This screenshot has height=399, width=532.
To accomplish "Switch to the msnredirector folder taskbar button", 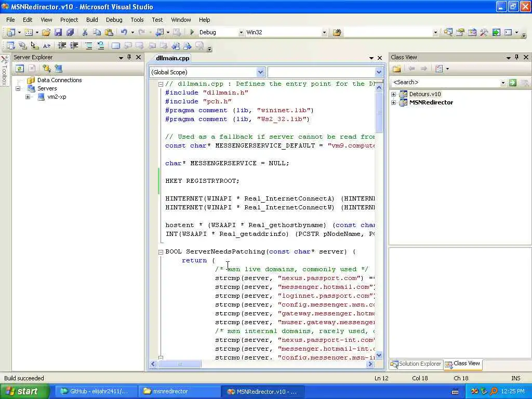I will click(179, 392).
